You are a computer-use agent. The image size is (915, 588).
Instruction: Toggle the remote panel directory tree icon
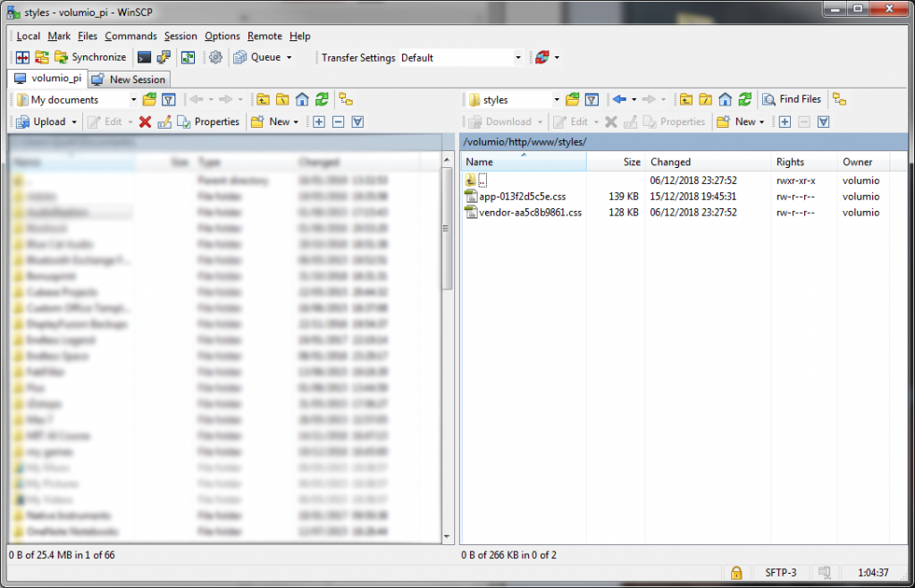click(839, 100)
